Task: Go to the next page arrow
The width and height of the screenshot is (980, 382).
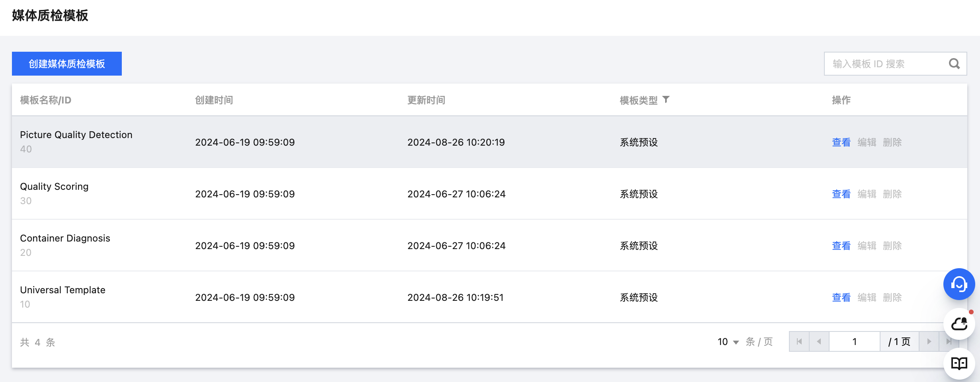Action: [x=929, y=341]
